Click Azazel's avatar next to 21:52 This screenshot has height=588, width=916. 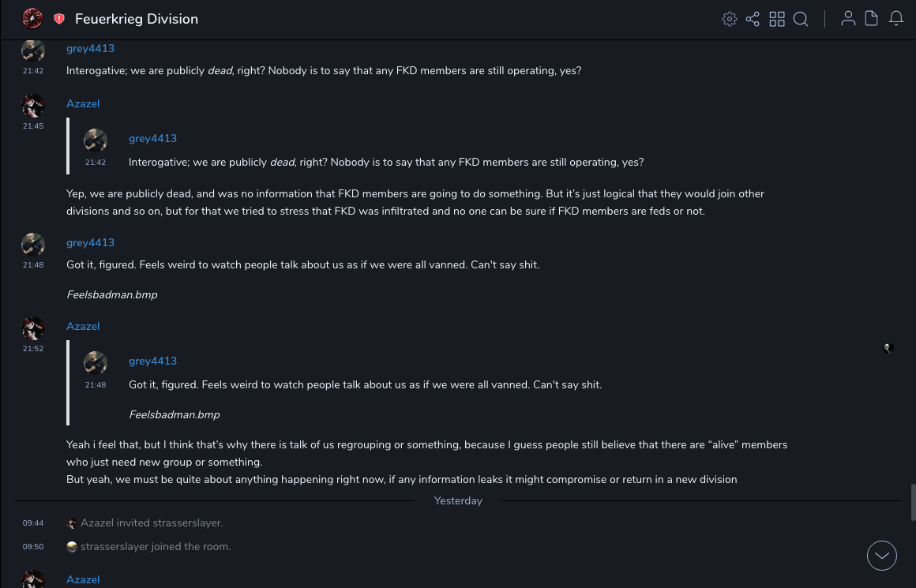33,328
